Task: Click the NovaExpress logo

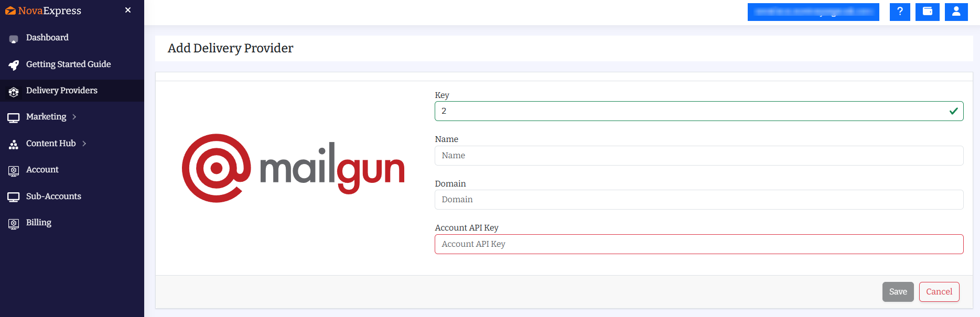Action: point(44,10)
